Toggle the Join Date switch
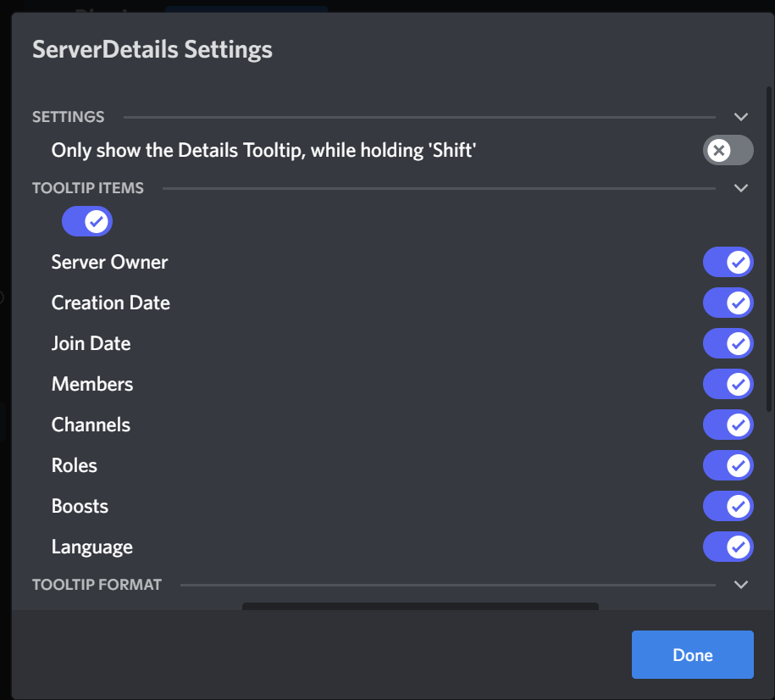 (728, 343)
